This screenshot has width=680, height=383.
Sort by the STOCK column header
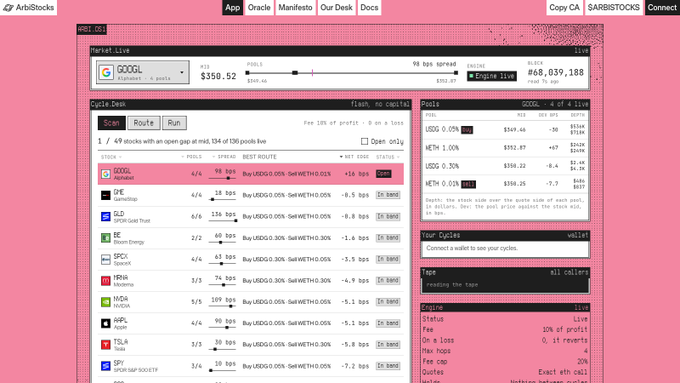pyautogui.click(x=111, y=157)
